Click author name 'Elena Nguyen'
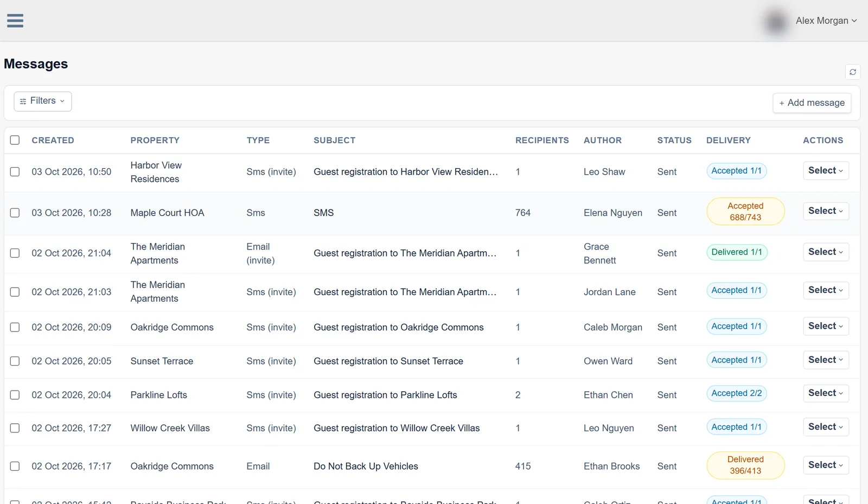 [x=613, y=213]
